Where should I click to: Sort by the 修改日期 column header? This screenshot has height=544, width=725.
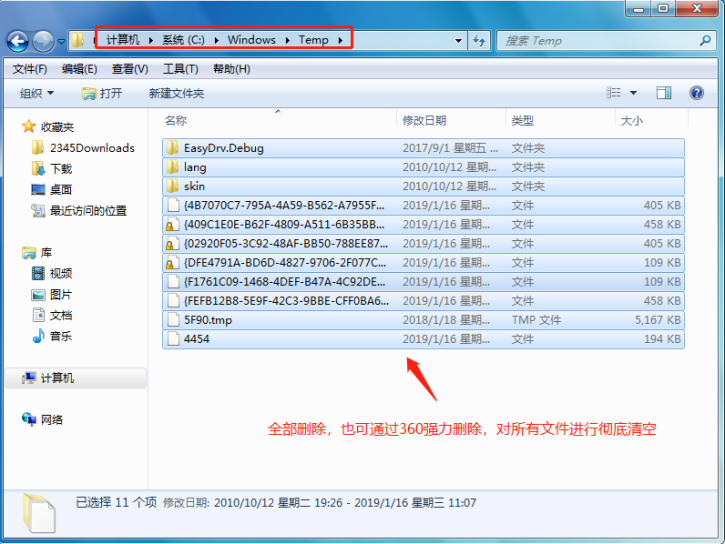tap(424, 120)
